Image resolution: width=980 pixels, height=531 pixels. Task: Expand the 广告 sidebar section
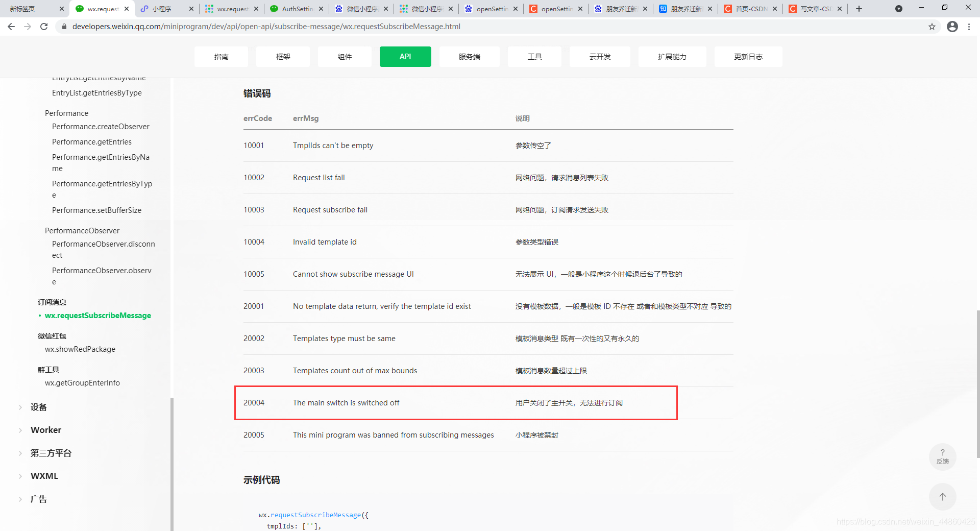pos(38,499)
